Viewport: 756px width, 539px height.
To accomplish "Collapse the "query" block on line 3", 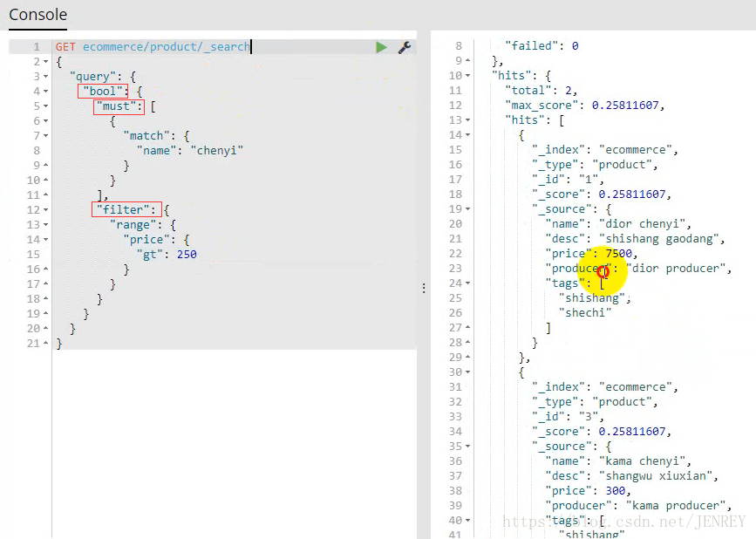I will tap(46, 77).
